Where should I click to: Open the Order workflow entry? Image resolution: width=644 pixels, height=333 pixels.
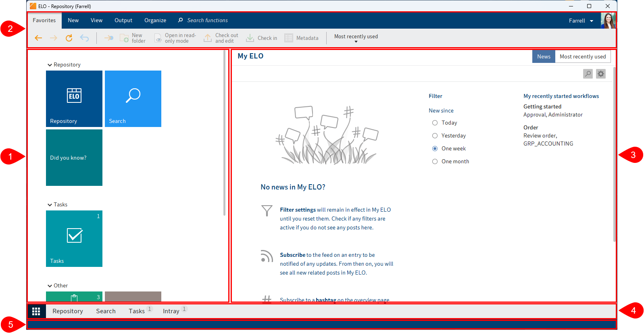click(x=531, y=128)
